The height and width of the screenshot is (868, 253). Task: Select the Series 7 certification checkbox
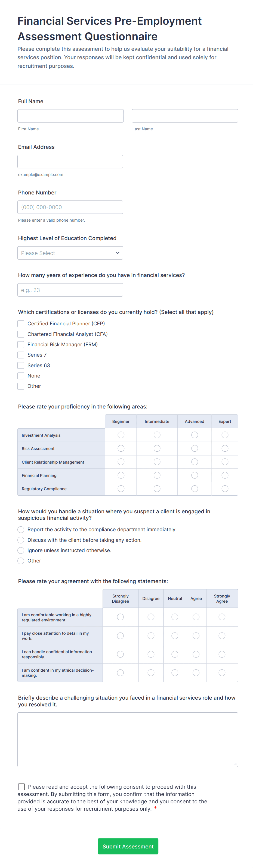pos(21,355)
